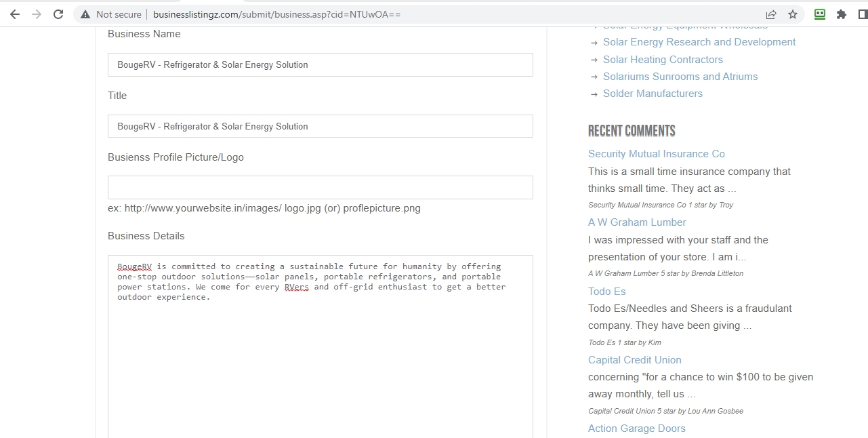Bookmark this page with the star icon
The width and height of the screenshot is (868, 438).
point(793,14)
